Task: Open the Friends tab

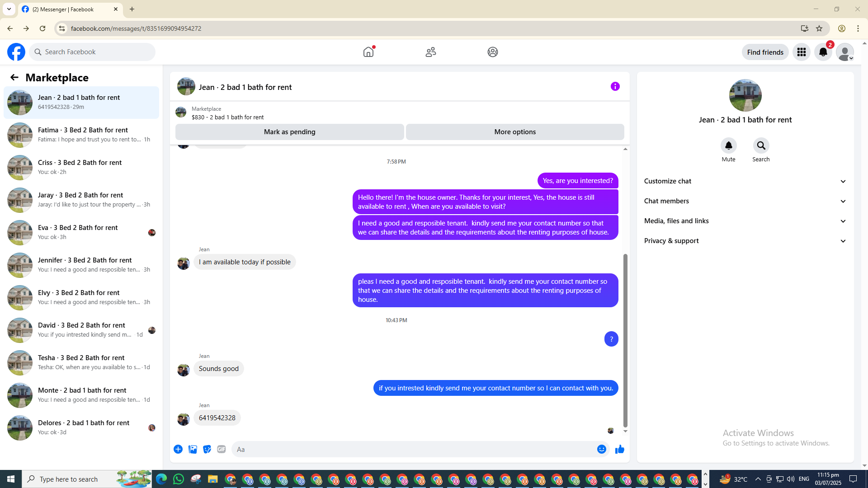Action: pyautogui.click(x=430, y=52)
